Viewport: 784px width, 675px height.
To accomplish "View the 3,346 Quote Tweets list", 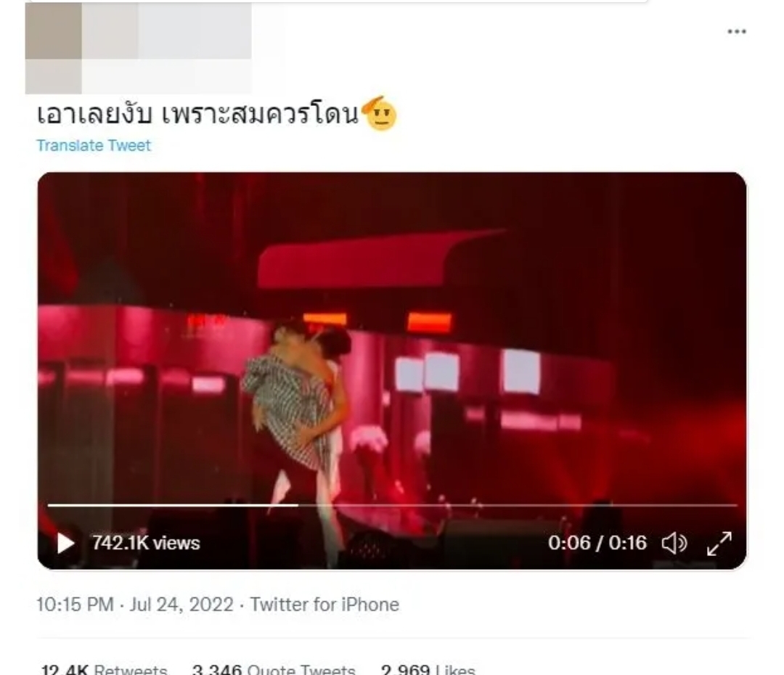I will click(x=274, y=669).
